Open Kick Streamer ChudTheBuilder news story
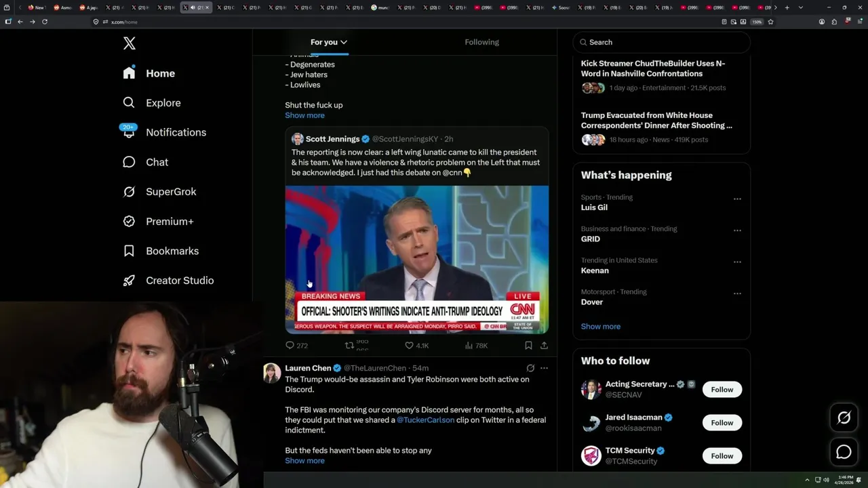The width and height of the screenshot is (868, 488). 653,68
